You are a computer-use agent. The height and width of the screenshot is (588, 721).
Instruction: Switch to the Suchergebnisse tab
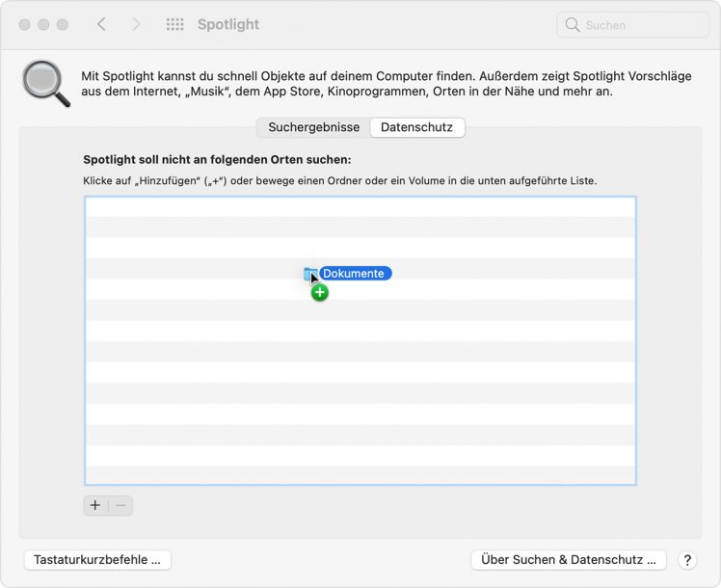pos(313,127)
